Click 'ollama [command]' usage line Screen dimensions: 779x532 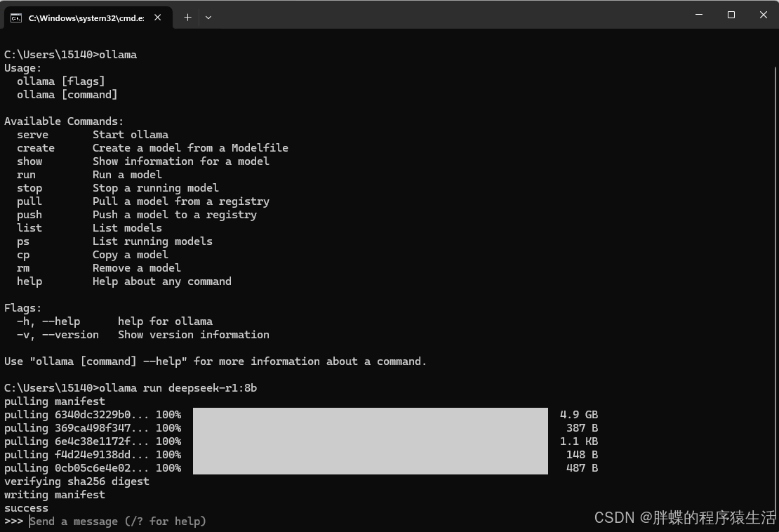(67, 95)
